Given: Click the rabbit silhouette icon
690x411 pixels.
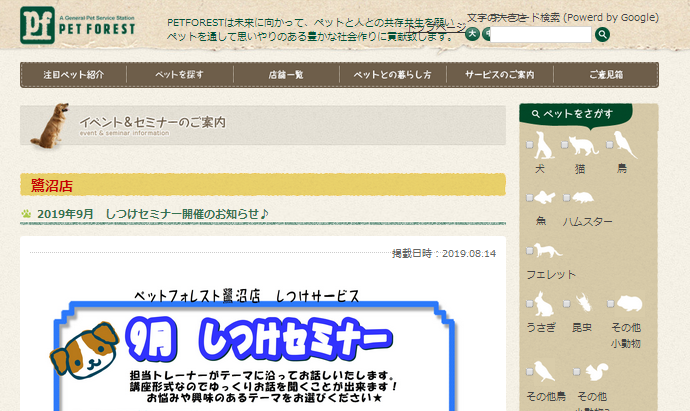Looking at the screenshot, I should [x=544, y=304].
